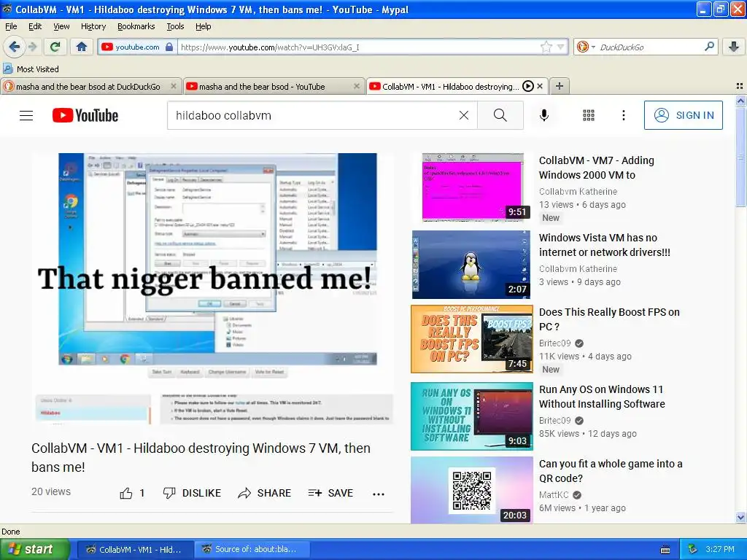Open the Tools menu
The height and width of the screenshot is (560, 747).
click(x=175, y=26)
